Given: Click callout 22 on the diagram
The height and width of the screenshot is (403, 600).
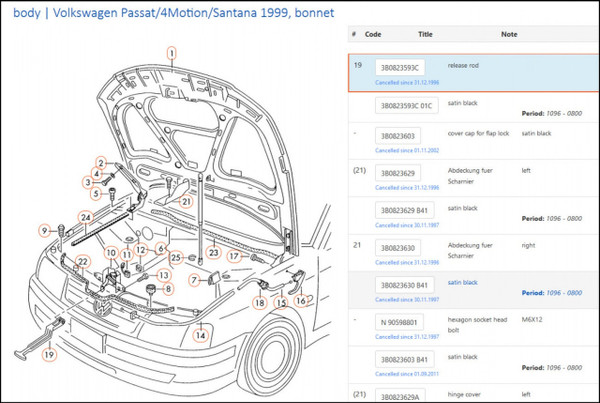Looking at the screenshot, I should tap(85, 262).
